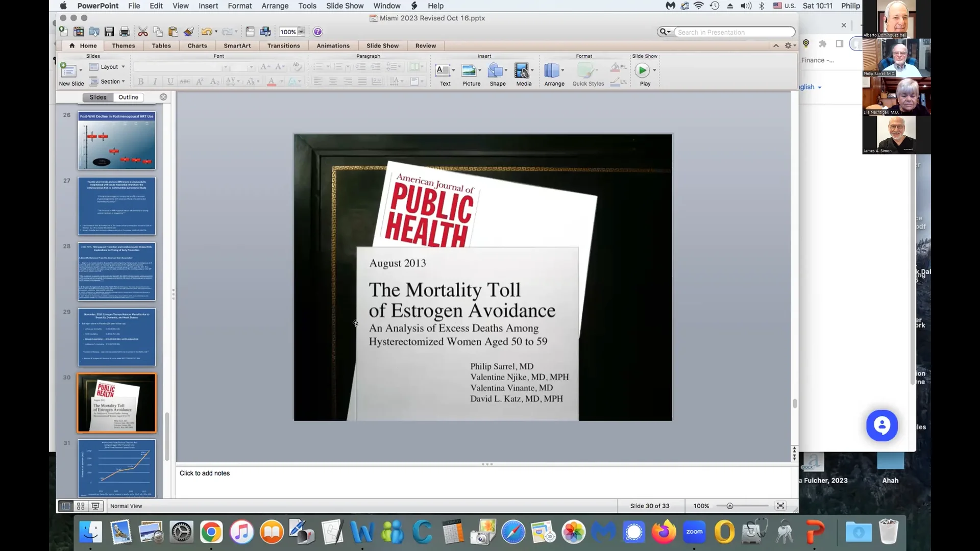The height and width of the screenshot is (551, 980).
Task: Switch to the Transitions ribbon tab
Action: [284, 45]
